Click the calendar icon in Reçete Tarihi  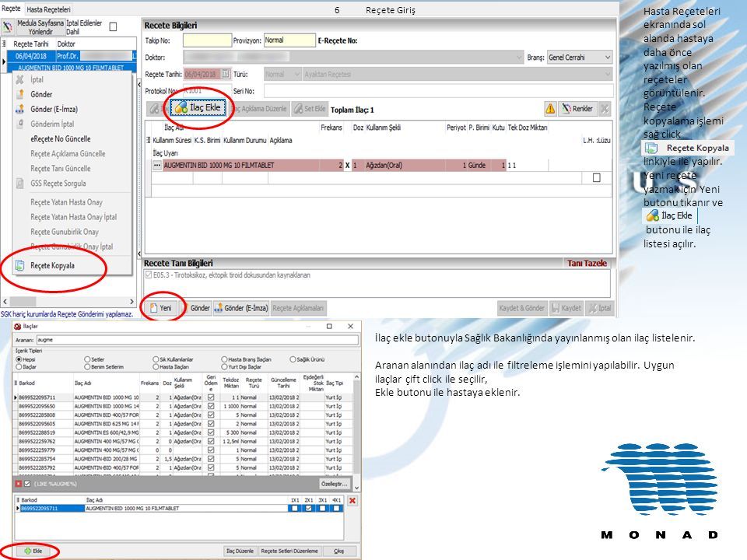coord(226,75)
